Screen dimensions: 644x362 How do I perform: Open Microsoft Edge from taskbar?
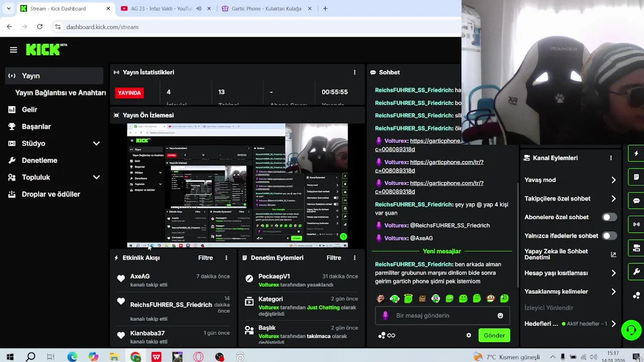72,357
